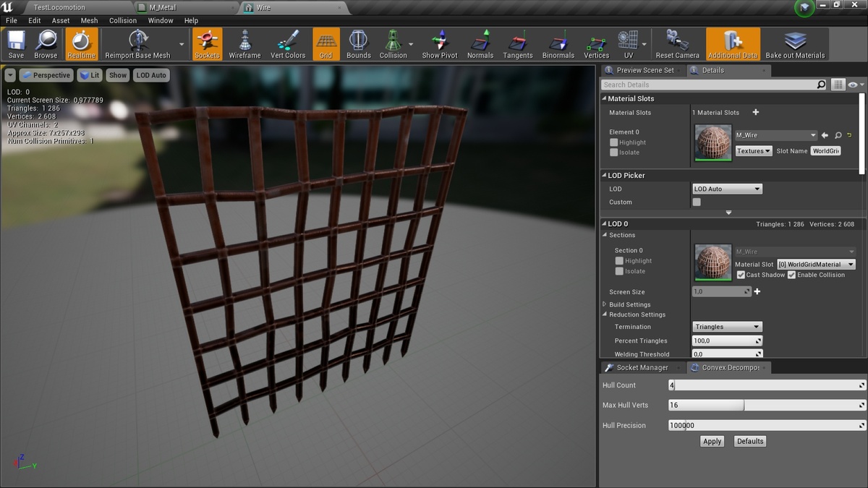Show Vert Colors on the mesh
Screen dimensions: 868x488
pos(288,44)
